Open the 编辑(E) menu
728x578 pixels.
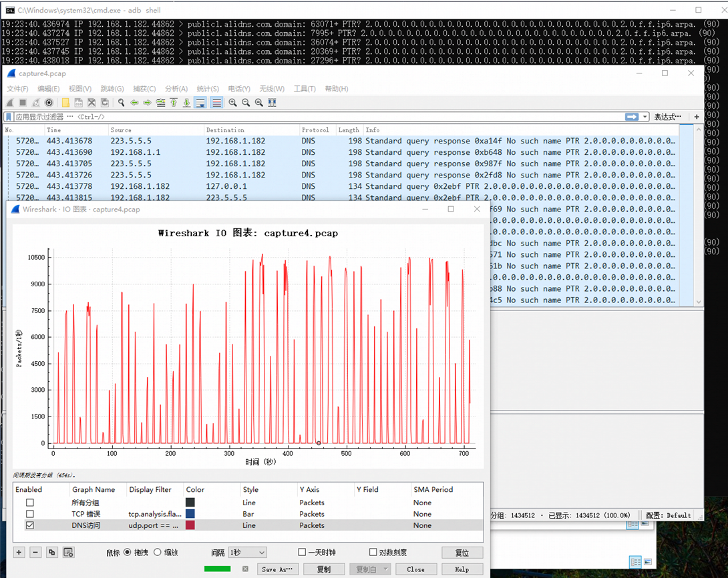(x=48, y=89)
